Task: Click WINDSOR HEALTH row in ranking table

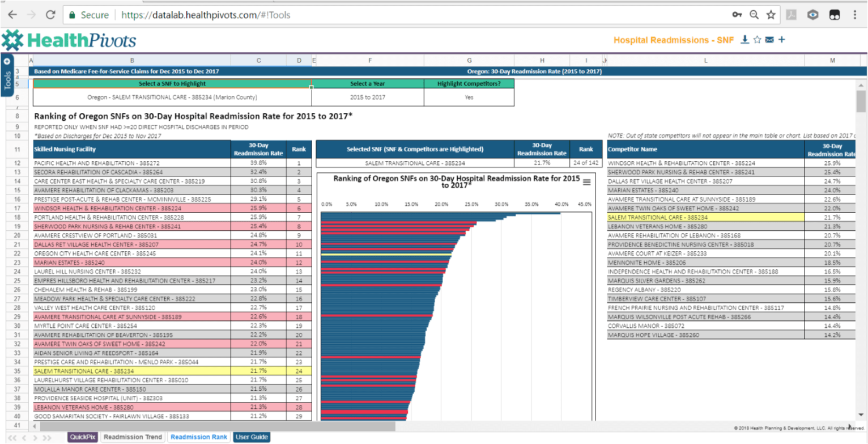Action: (x=132, y=208)
